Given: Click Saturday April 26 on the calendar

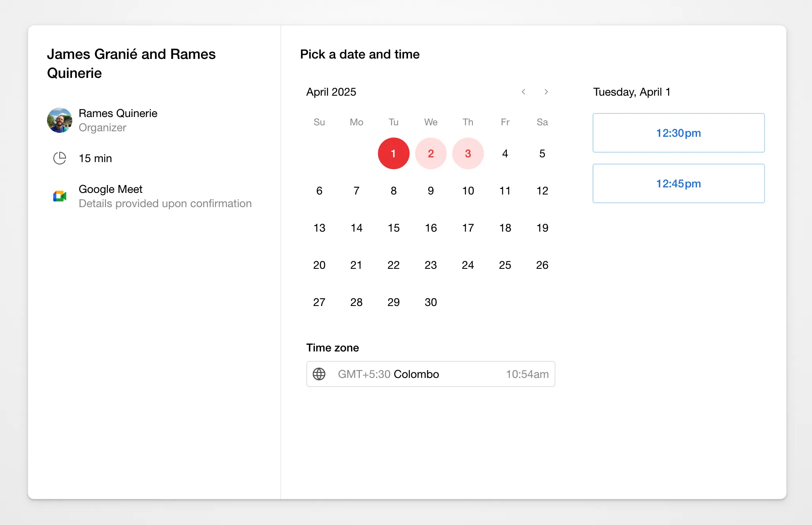Looking at the screenshot, I should tap(542, 265).
